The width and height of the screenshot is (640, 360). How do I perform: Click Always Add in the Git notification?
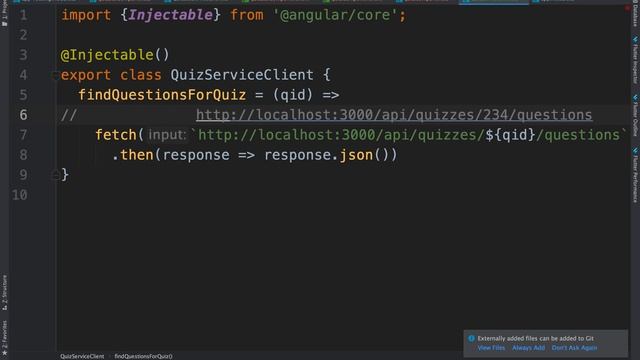(x=528, y=348)
